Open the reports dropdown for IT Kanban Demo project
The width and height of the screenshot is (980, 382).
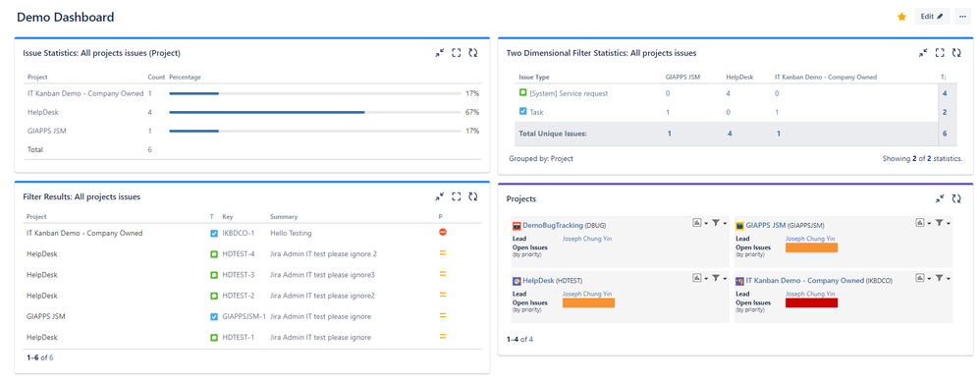922,278
